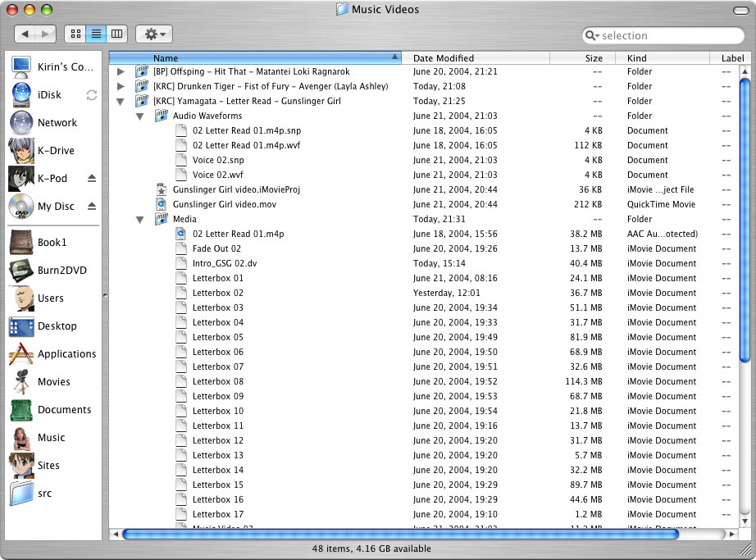756x560 pixels.
Task: Eject My Disc DVD
Action: pos(92,207)
